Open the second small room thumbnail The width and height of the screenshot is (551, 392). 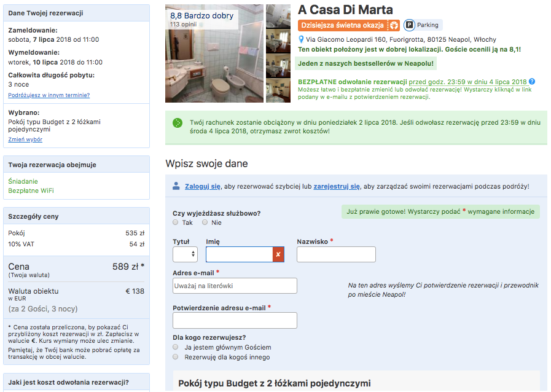click(278, 41)
